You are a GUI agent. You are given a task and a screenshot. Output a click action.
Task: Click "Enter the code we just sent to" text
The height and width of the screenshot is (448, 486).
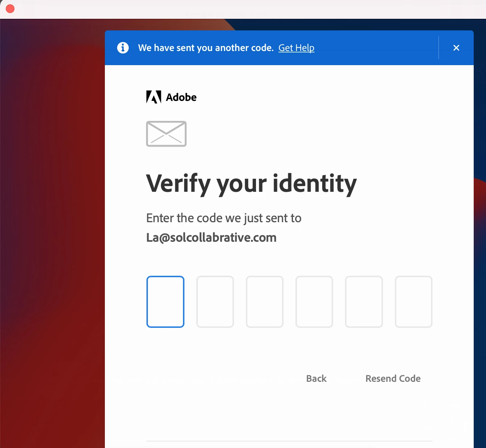point(224,218)
